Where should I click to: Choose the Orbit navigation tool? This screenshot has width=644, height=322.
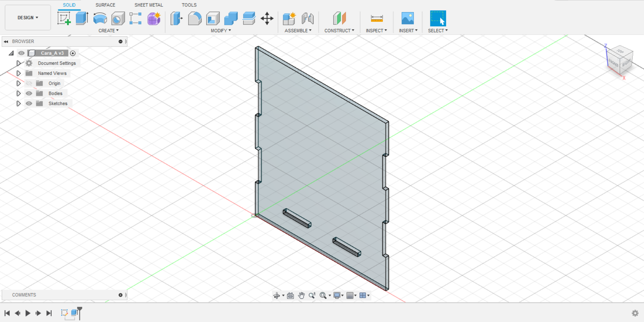click(276, 295)
